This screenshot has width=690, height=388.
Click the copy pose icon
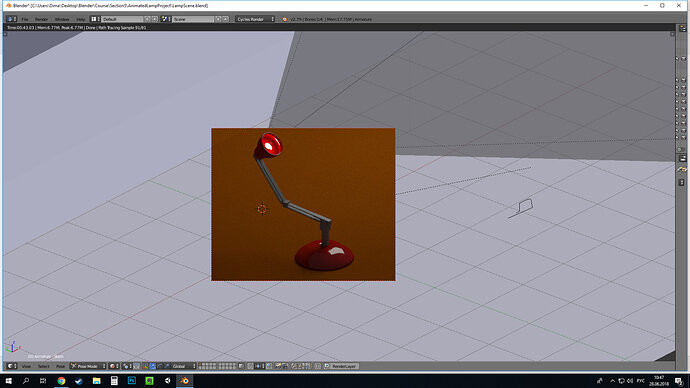click(294, 366)
